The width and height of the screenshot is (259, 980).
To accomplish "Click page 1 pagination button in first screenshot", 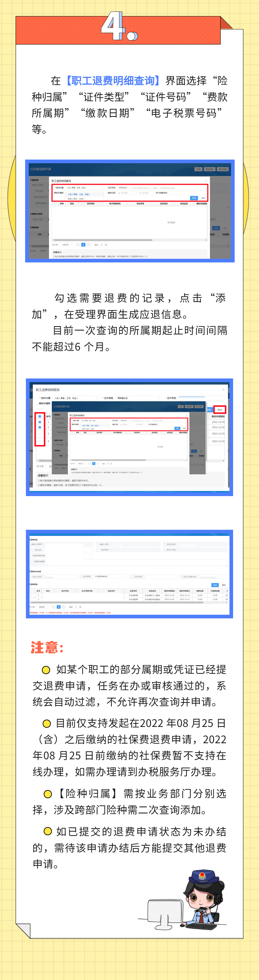I will pyautogui.click(x=83, y=245).
